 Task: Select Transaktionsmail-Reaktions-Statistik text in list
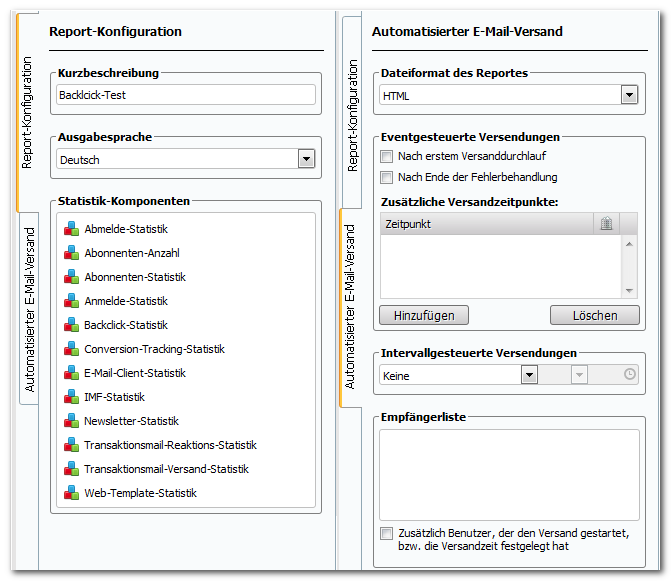171,445
